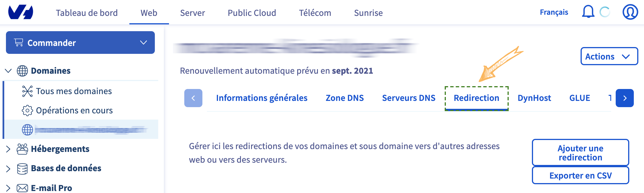Viewport: 644px width, 193px height.
Task: Click the Bases de données database icon
Action: point(22,169)
